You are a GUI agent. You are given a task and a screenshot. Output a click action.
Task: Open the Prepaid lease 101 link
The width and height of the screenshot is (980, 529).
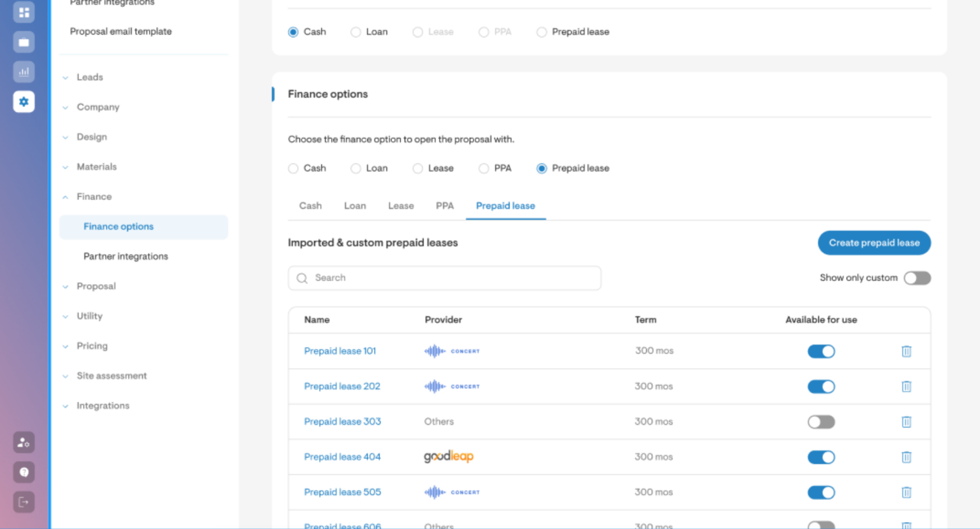click(340, 351)
